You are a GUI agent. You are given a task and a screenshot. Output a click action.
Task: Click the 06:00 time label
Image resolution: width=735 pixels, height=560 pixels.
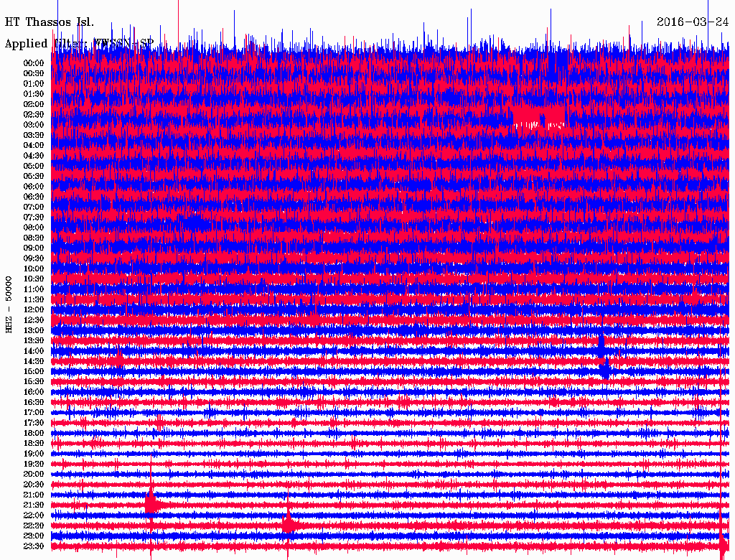[x=34, y=186]
